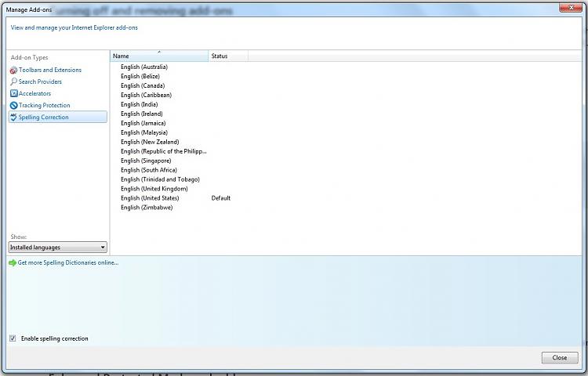The height and width of the screenshot is (376, 588).
Task: Select Accelerators add-on type
Action: pyautogui.click(x=34, y=94)
